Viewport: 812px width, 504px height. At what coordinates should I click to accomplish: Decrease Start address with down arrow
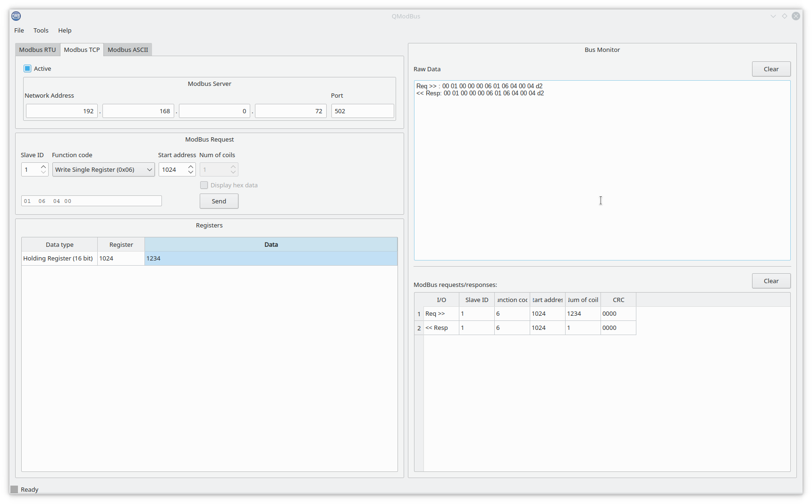(191, 172)
